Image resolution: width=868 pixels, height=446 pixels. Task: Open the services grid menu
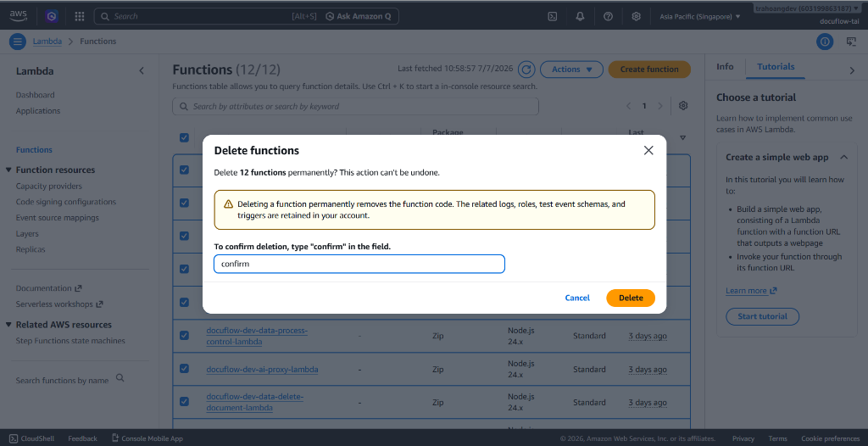[x=79, y=16]
